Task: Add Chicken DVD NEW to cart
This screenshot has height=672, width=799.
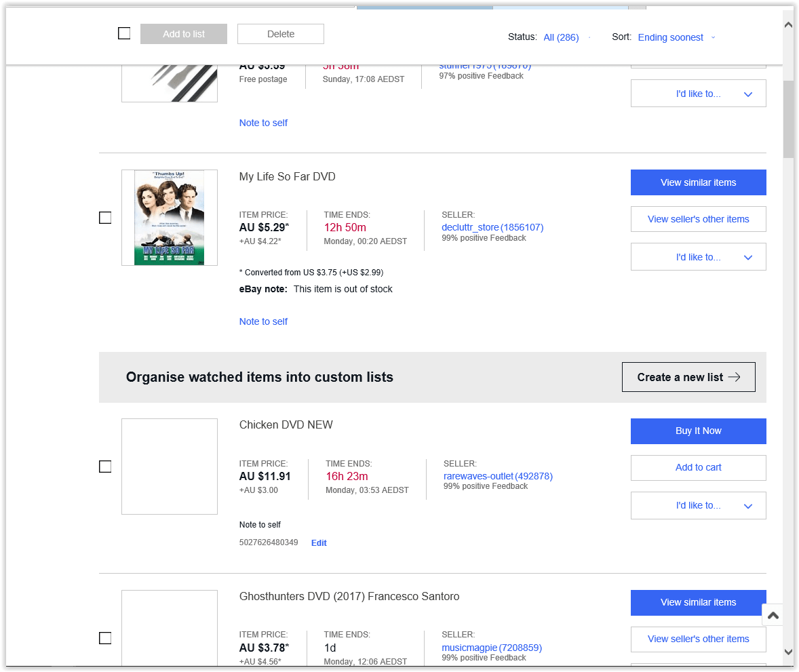Action: click(698, 467)
